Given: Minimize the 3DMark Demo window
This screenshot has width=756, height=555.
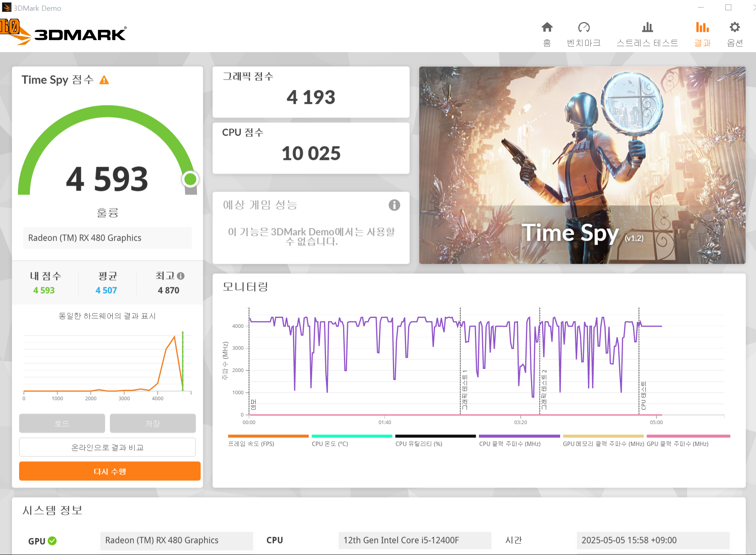Looking at the screenshot, I should tap(701, 8).
